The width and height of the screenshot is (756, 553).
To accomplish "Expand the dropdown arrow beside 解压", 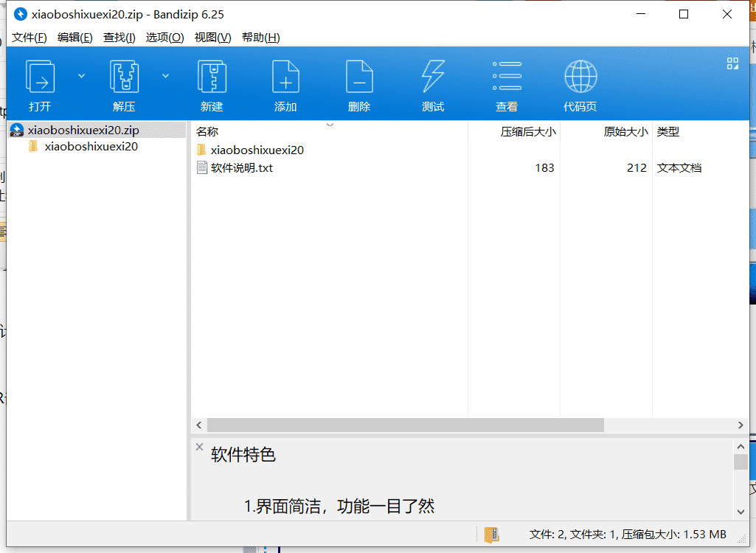I will click(x=165, y=76).
